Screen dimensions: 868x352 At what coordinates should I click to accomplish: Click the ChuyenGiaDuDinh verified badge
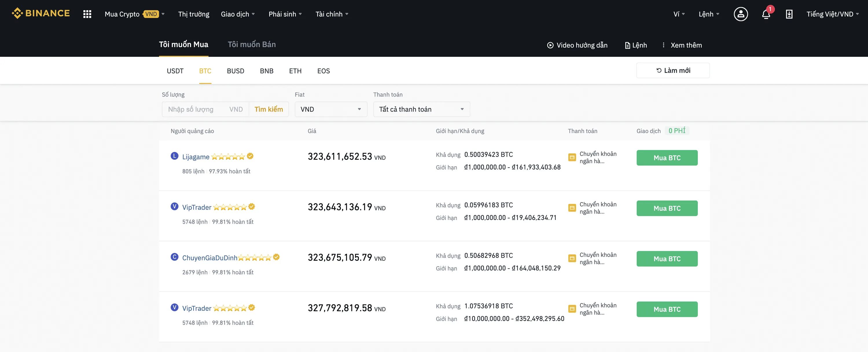click(x=276, y=257)
